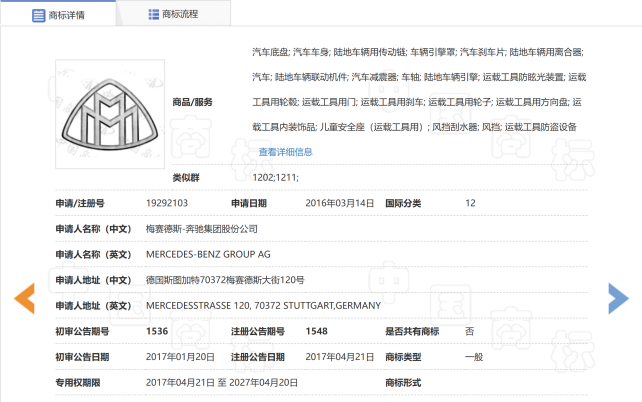The height and width of the screenshot is (402, 642).
Task: Click international class value 12
Action: coord(470,203)
